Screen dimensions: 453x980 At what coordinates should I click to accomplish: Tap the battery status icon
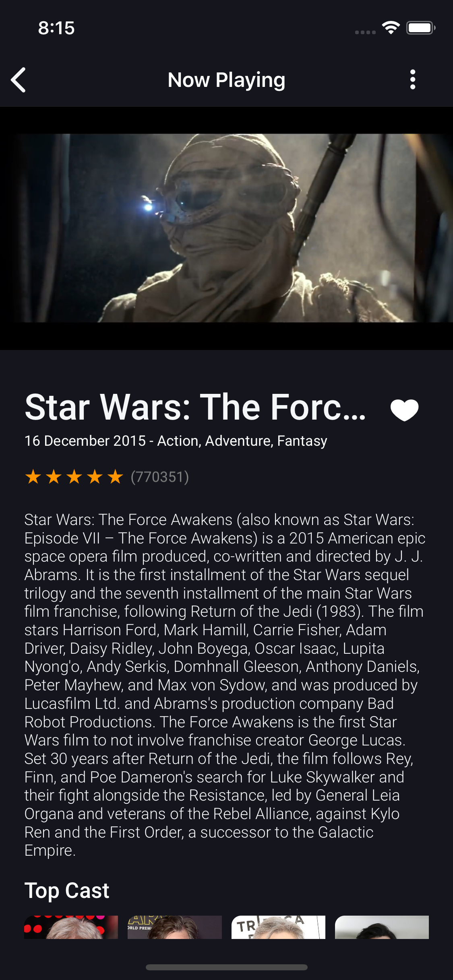point(421,28)
